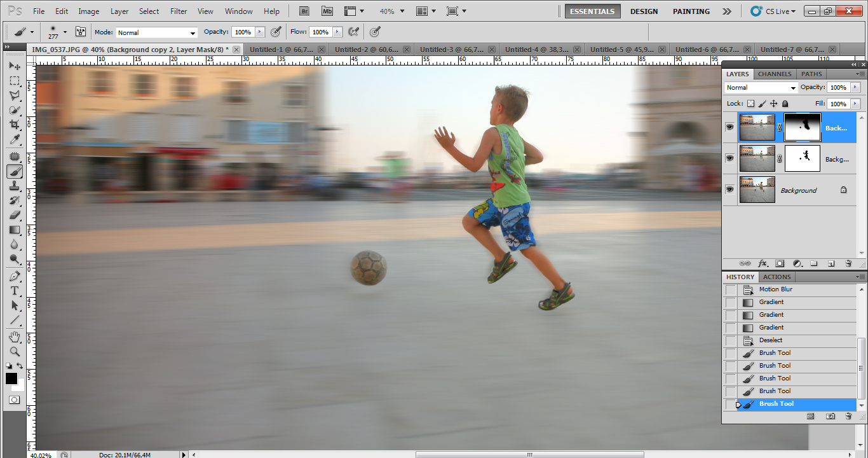Image resolution: width=868 pixels, height=458 pixels.
Task: Select the Move tool
Action: click(x=14, y=66)
